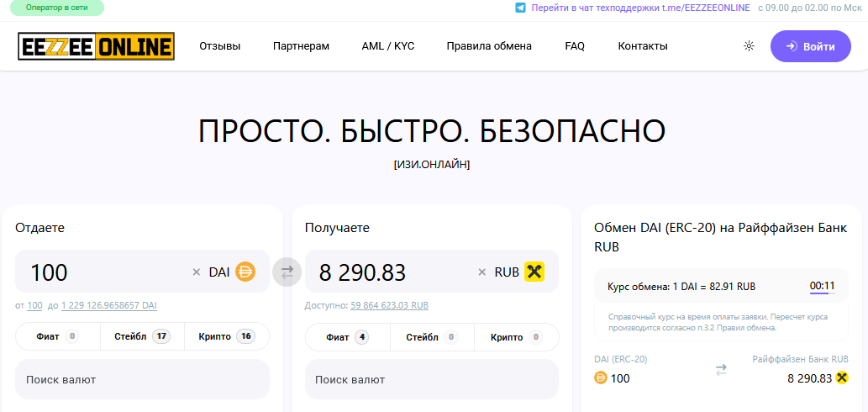Click the Telegram icon in top bar
Screen dimensions: 868x412
tap(520, 8)
